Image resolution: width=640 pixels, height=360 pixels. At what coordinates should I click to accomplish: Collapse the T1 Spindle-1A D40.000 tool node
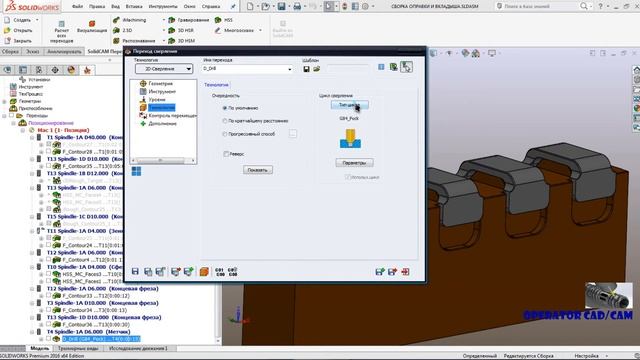coord(32,138)
